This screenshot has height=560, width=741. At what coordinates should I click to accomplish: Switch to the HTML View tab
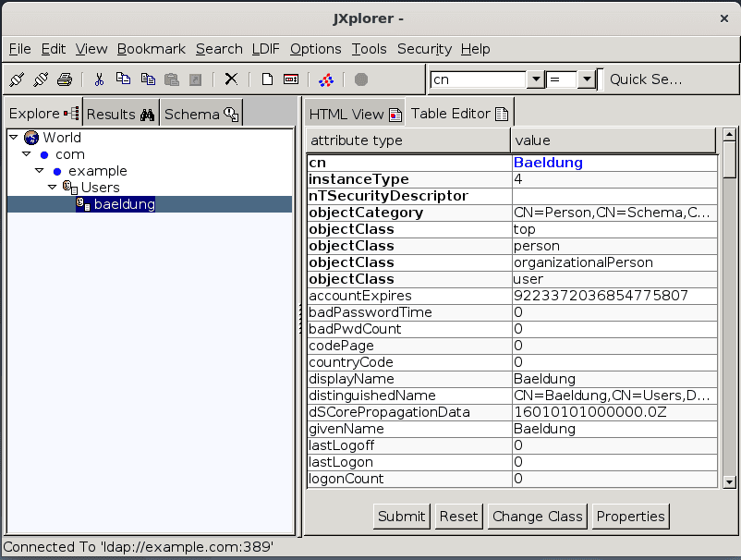pos(354,113)
